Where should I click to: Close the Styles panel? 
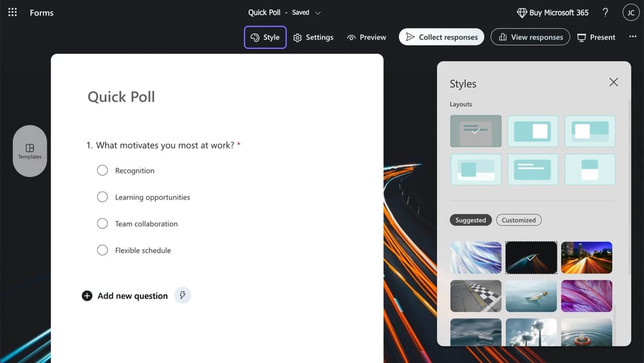point(613,82)
